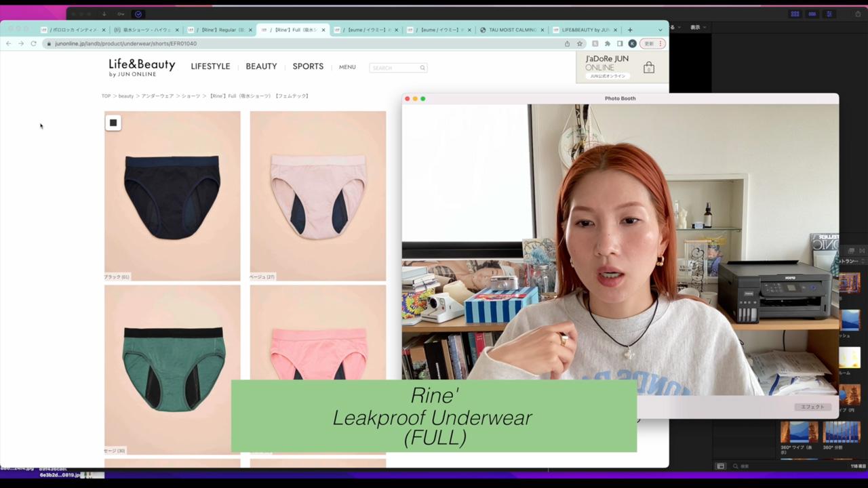Screen dimensions: 868x488
Task: Open the Chrome tab list chevron
Action: [x=660, y=30]
